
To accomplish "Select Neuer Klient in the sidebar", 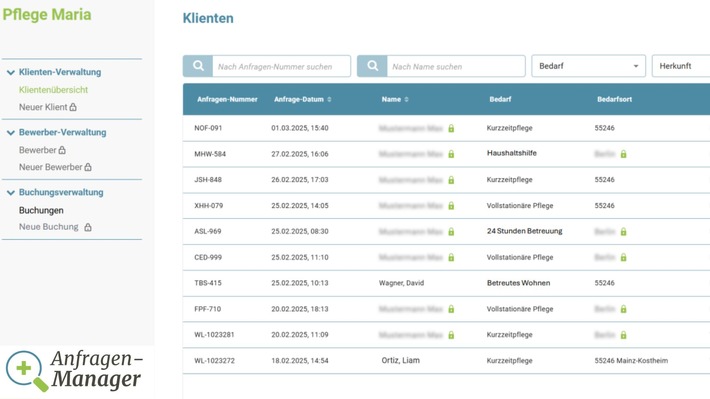I will pyautogui.click(x=43, y=107).
